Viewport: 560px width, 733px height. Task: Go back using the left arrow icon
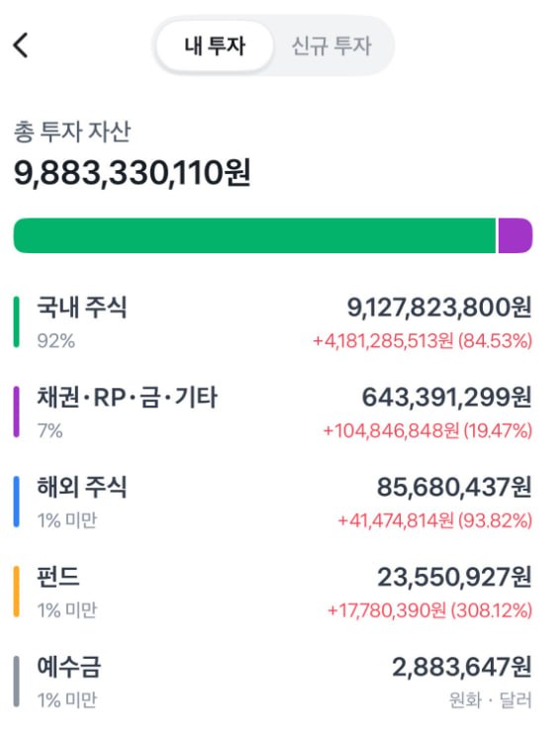21,46
